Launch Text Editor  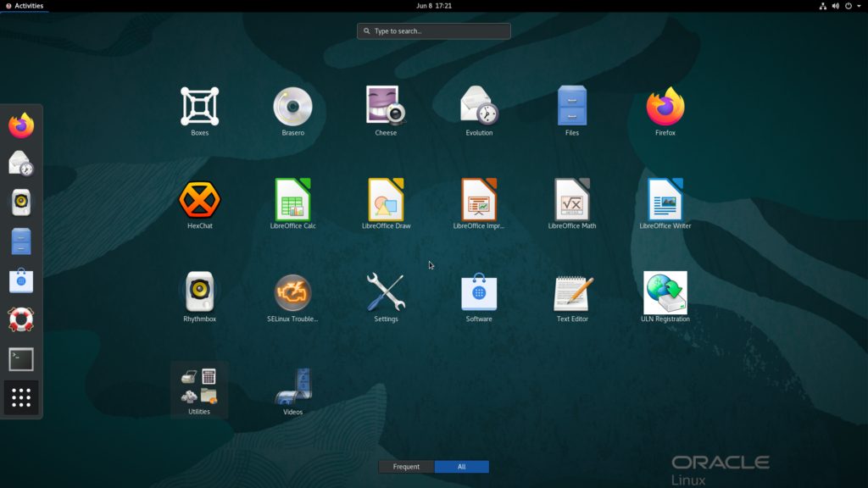[572, 293]
